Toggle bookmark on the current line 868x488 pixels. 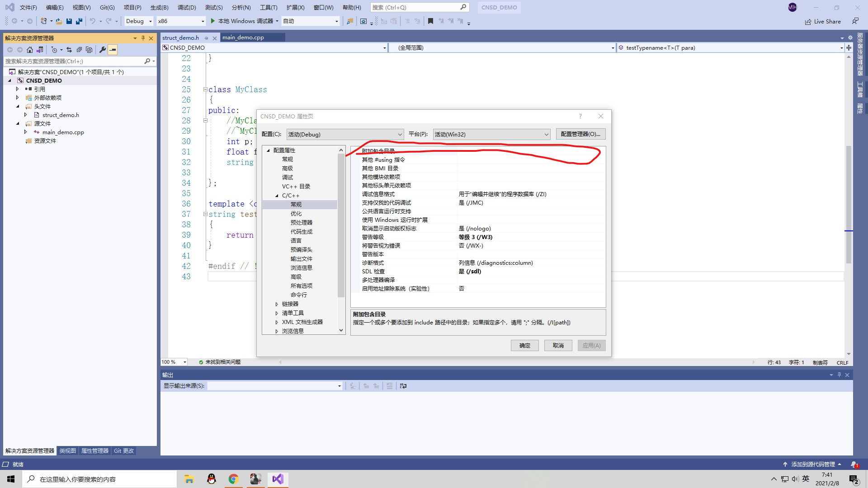coord(430,21)
